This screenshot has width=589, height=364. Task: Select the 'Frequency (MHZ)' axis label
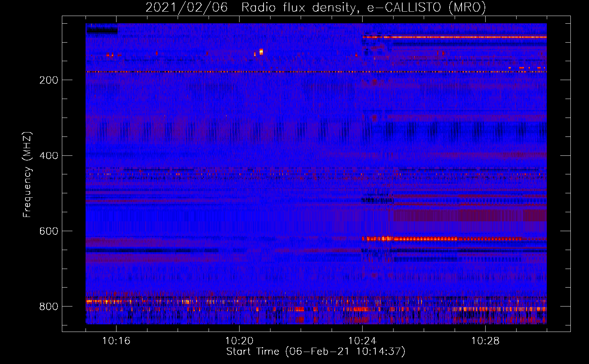[x=27, y=174]
